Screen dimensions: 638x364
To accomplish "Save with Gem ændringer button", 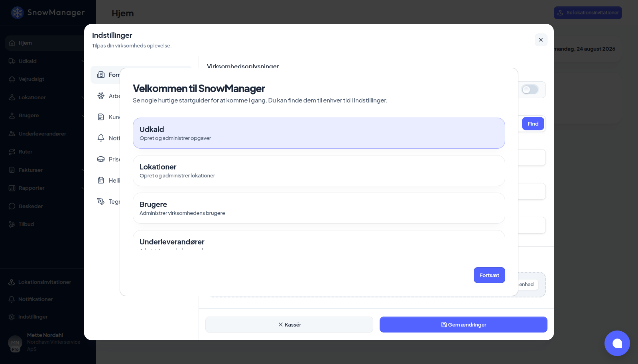I will (463, 325).
